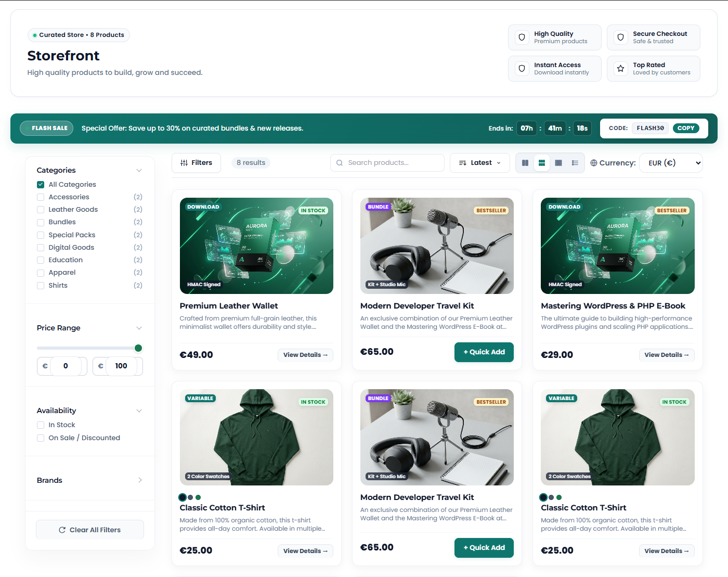Check the Apparel category checkbox
Viewport: 728px width, 577px height.
(x=41, y=273)
